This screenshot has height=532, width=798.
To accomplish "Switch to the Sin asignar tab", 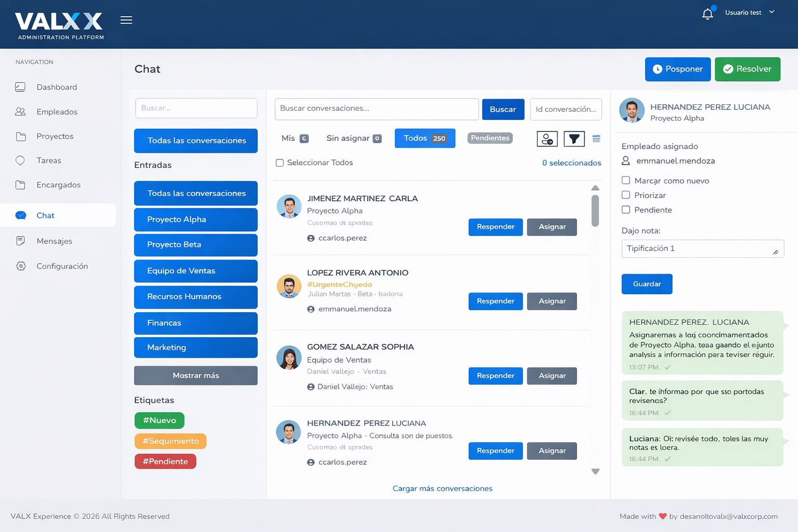I will (x=353, y=138).
